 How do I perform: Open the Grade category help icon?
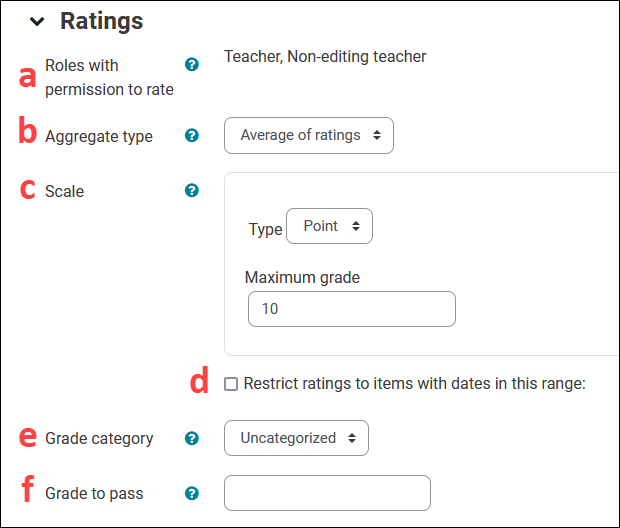(x=192, y=438)
